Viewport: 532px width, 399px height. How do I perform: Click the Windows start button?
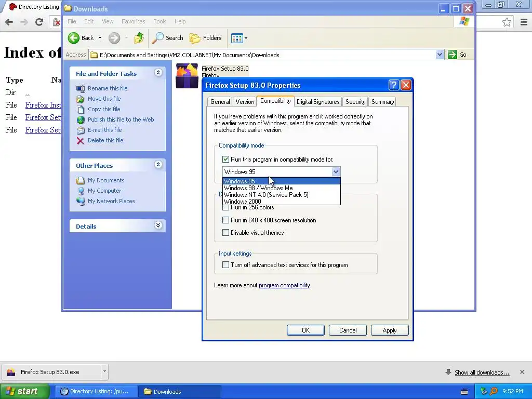(25, 391)
